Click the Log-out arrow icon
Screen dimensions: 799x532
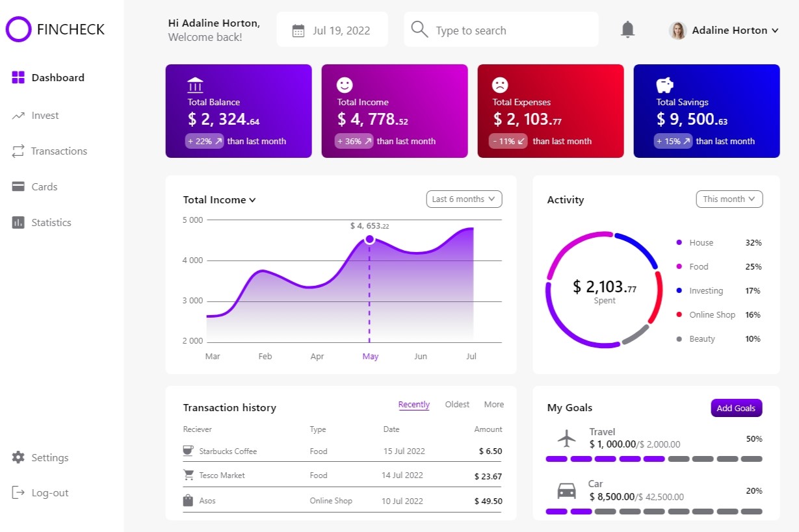18,493
